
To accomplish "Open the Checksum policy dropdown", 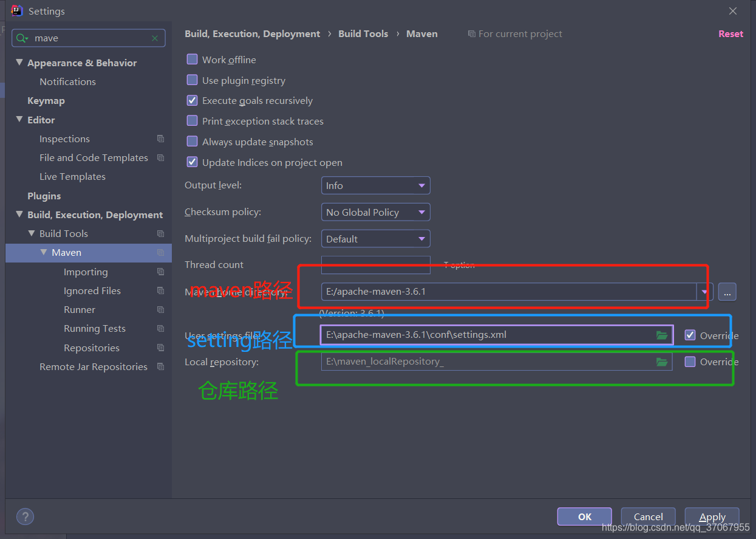I will click(375, 212).
